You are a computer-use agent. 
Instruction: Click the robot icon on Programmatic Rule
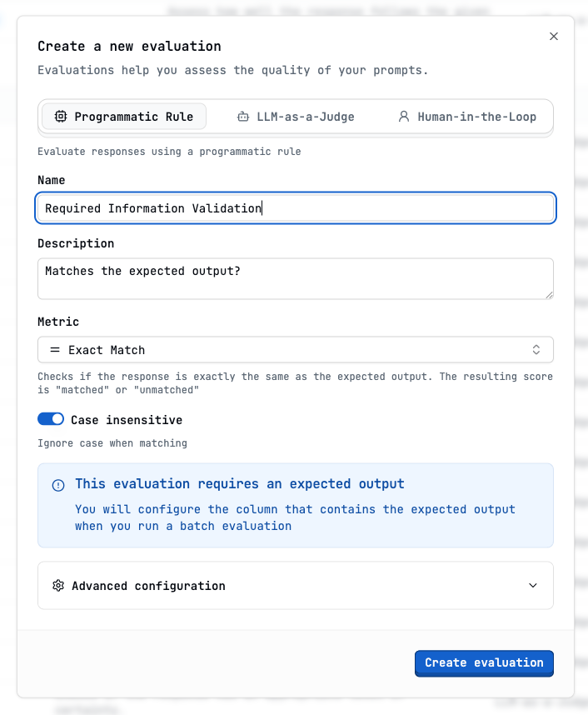(x=60, y=117)
